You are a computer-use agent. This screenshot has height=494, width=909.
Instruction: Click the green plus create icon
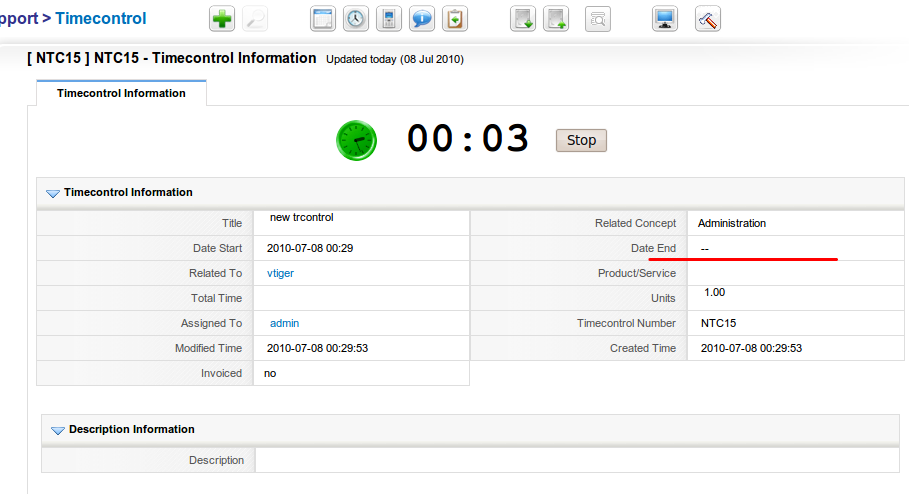(x=222, y=19)
